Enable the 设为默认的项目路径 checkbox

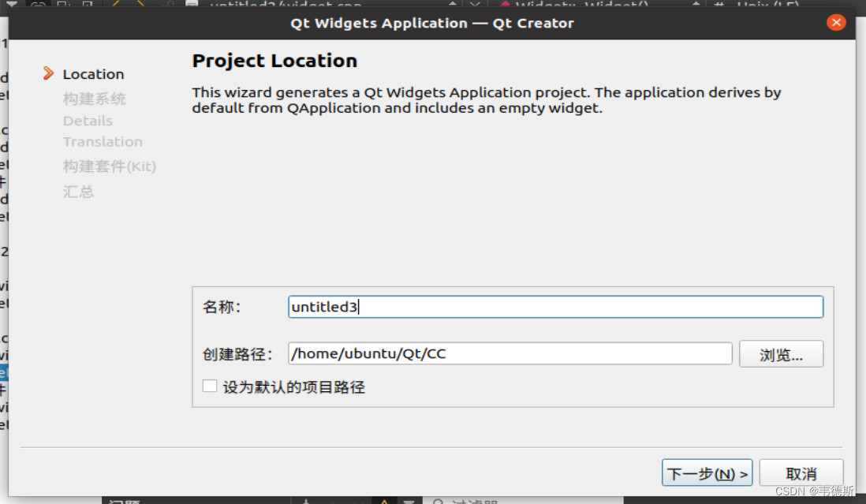[x=210, y=386]
